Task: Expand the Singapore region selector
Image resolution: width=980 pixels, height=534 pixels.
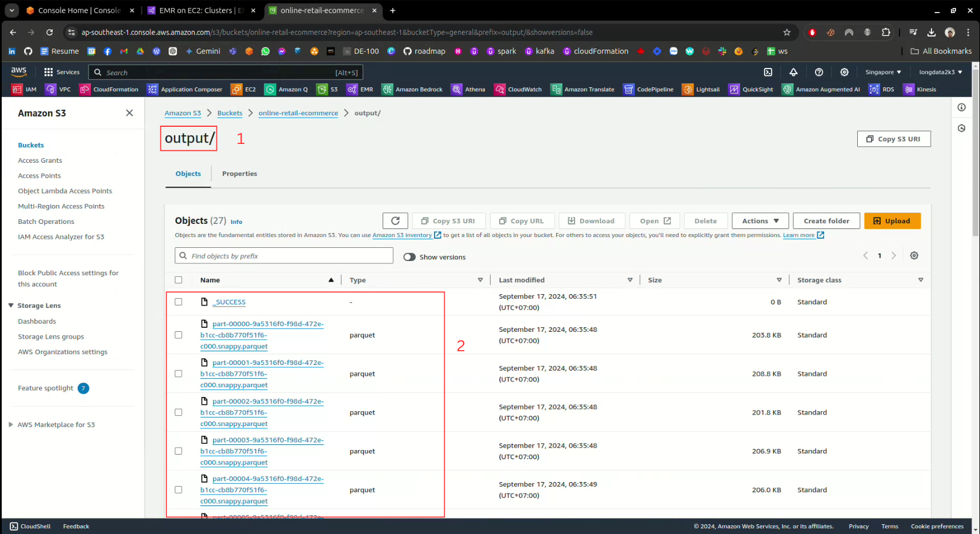Action: coord(882,73)
